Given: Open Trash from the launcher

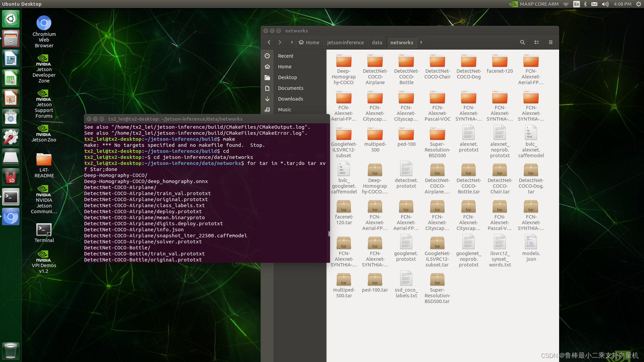Looking at the screenshot, I should (11, 351).
